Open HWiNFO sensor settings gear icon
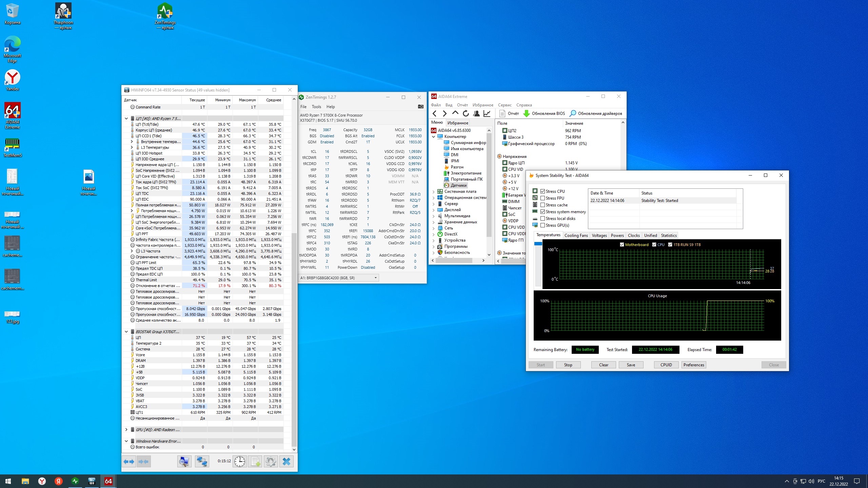Image resolution: width=868 pixels, height=488 pixels. coord(271,461)
